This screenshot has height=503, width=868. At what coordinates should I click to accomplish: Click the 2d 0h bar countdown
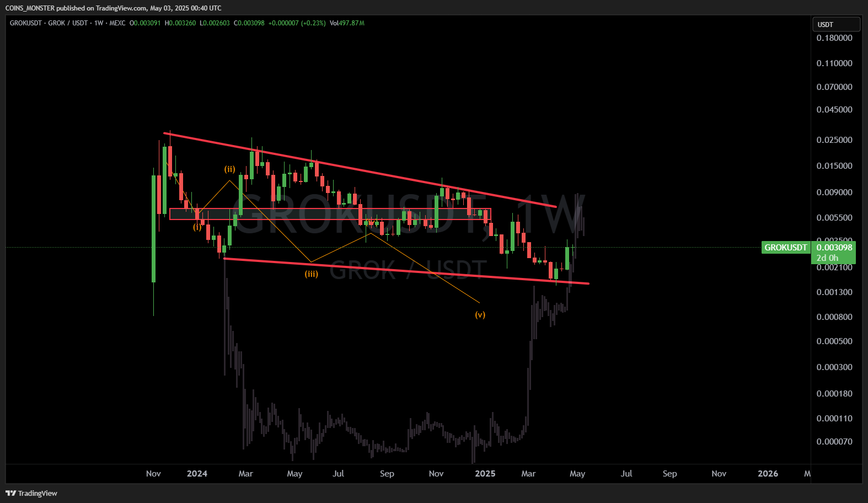(x=827, y=258)
